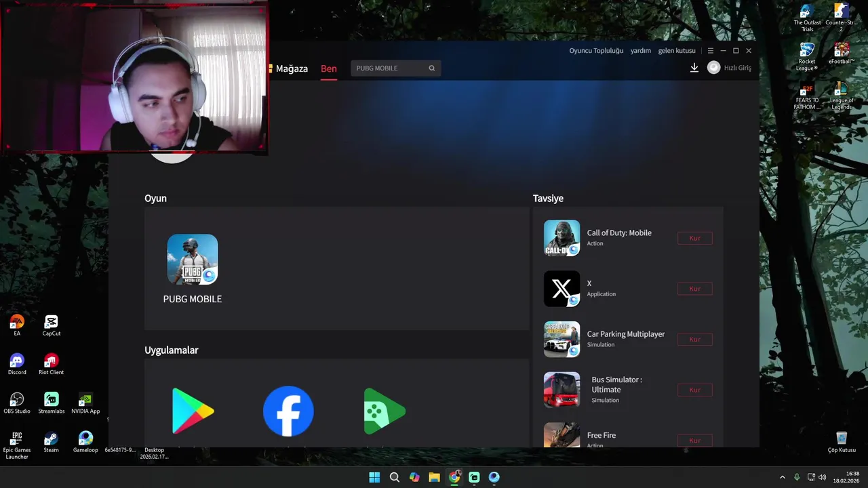Click the Call of Duty: Mobile thumbnail
Image resolution: width=868 pixels, height=488 pixels.
tap(561, 238)
